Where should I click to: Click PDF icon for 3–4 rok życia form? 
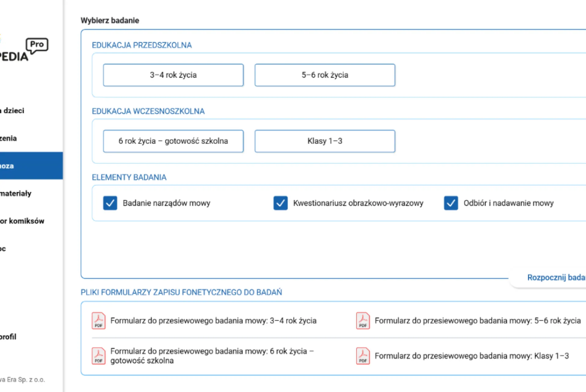(x=98, y=321)
